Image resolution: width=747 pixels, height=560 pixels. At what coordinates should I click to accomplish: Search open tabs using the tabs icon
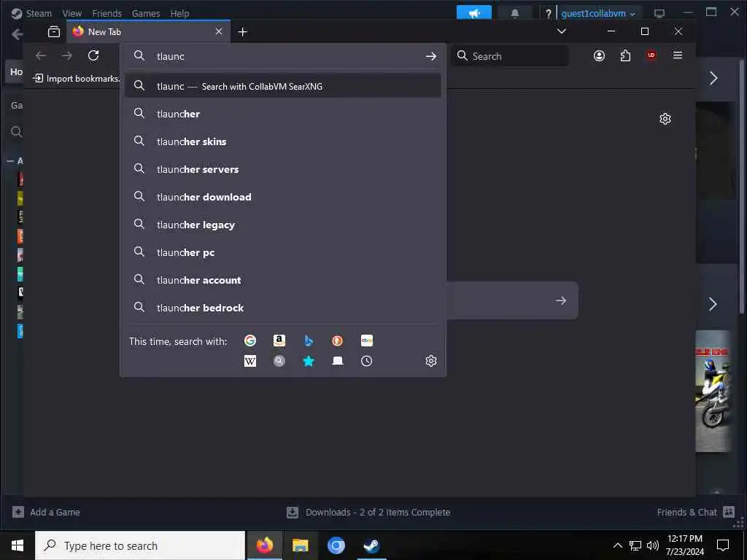[x=337, y=361]
